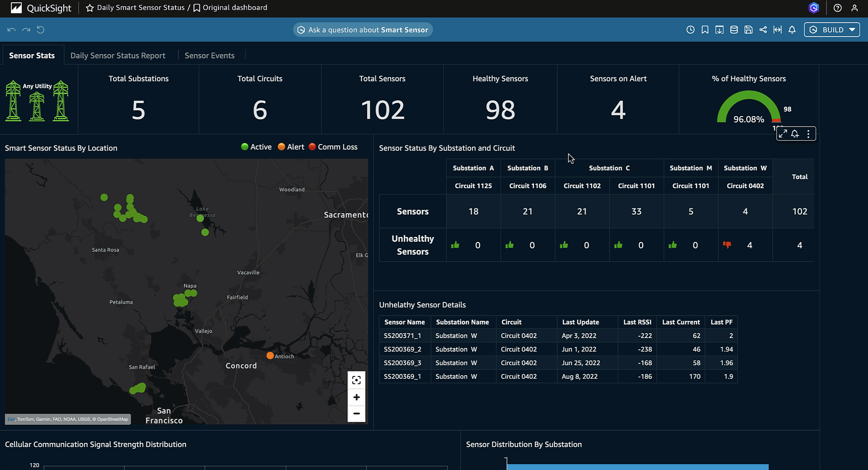
Task: Zoom in on the map
Action: [356, 397]
